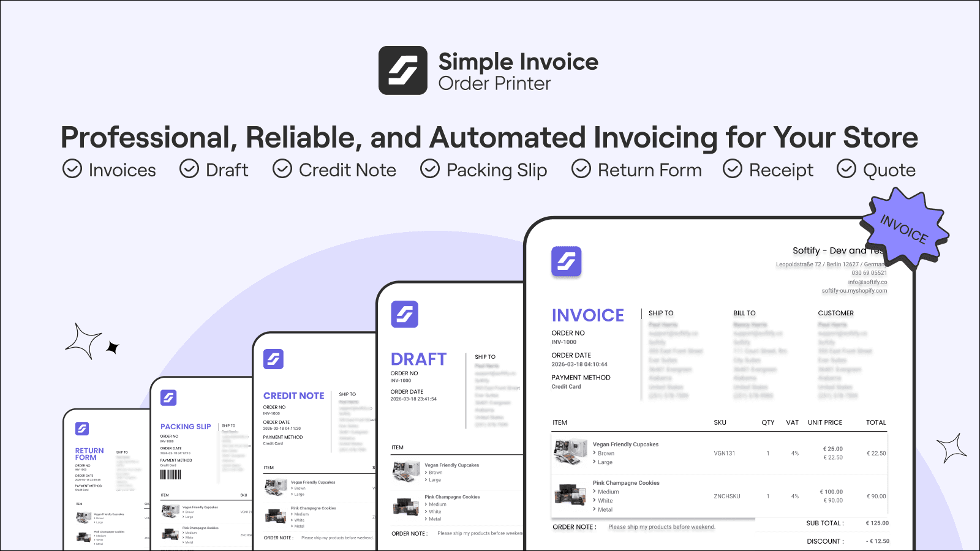The width and height of the screenshot is (980, 551).
Task: Select the 'Receipt' feature label
Action: click(x=781, y=170)
